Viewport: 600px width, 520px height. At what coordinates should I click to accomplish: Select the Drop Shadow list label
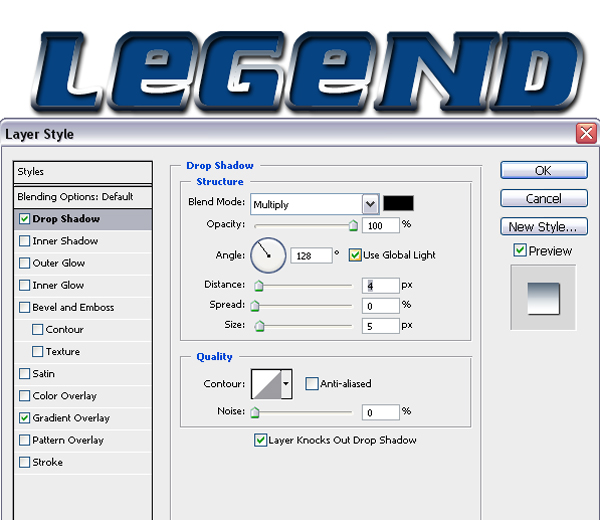66,218
